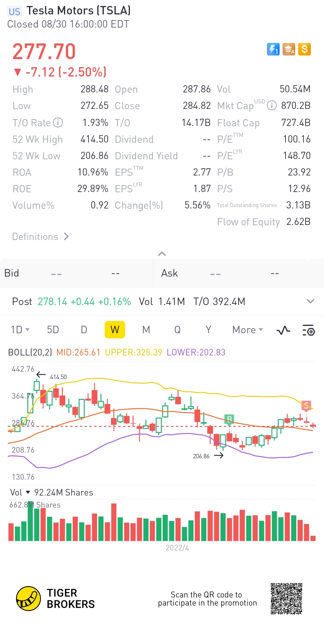
Task: Select the W weekly timeframe
Action: [115, 330]
